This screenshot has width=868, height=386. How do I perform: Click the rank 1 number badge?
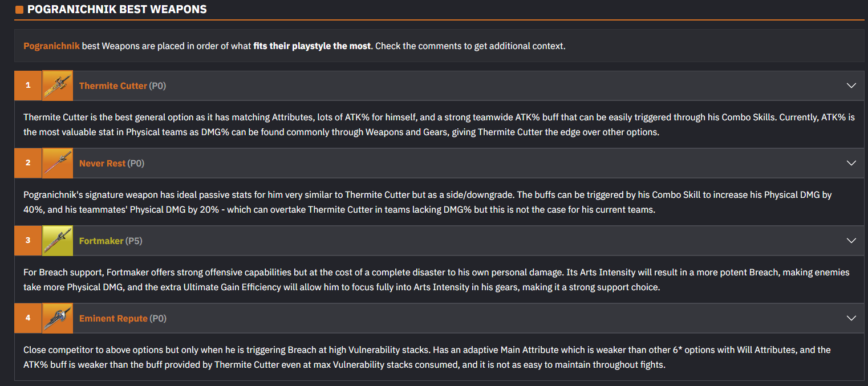pos(28,86)
